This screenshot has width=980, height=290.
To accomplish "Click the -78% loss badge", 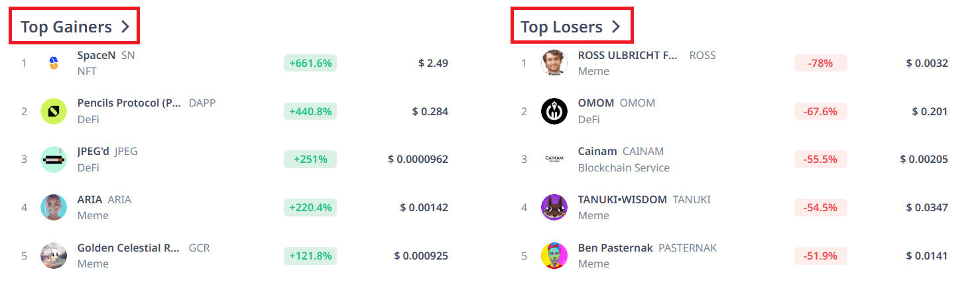I will coord(821,63).
